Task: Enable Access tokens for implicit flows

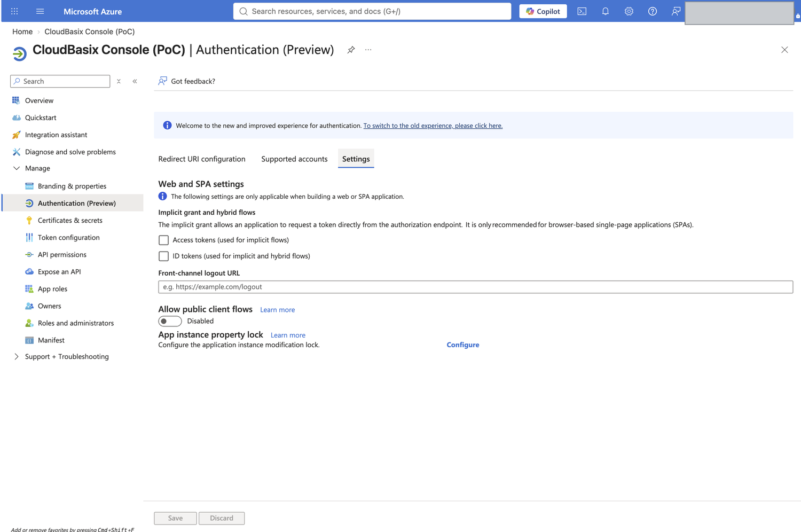Action: 163,240
